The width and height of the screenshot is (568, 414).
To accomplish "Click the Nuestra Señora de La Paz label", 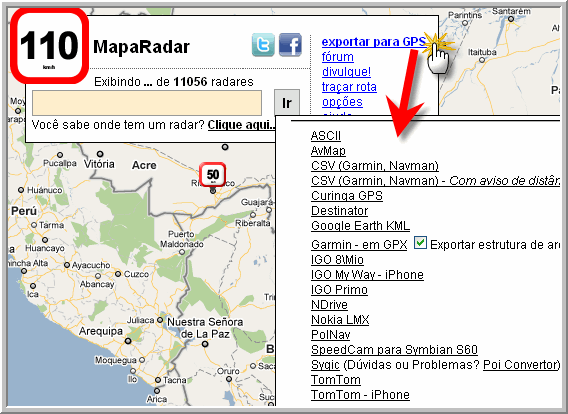I will click(x=205, y=328).
